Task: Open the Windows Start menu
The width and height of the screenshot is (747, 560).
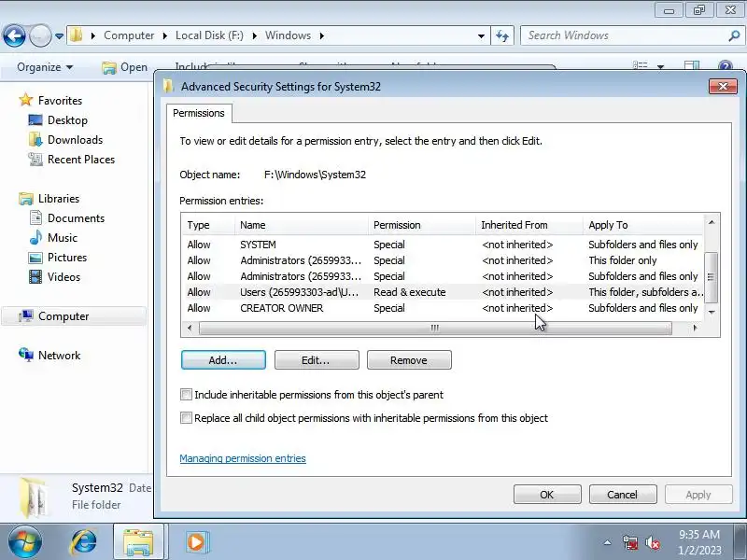Action: click(x=25, y=542)
